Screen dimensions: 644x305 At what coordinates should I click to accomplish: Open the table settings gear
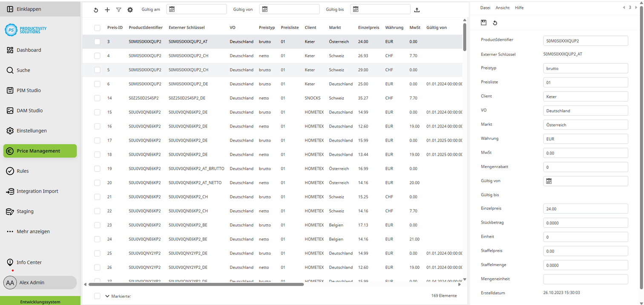point(130,9)
